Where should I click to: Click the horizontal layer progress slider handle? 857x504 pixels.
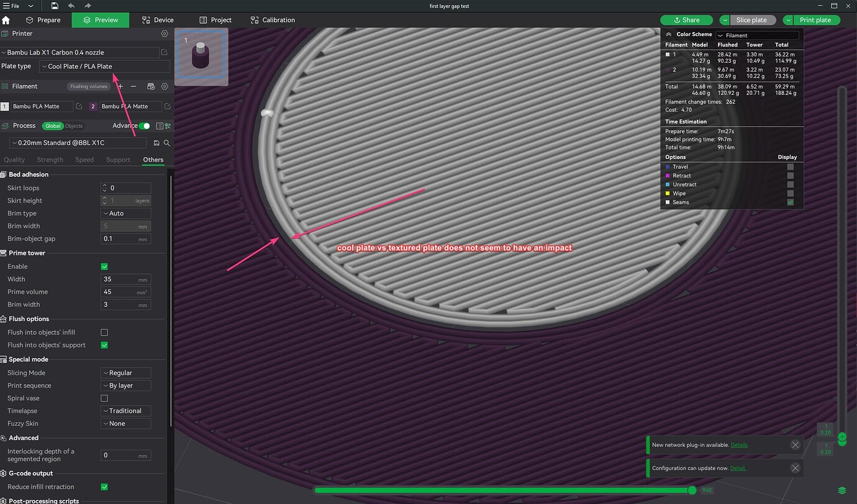point(692,490)
